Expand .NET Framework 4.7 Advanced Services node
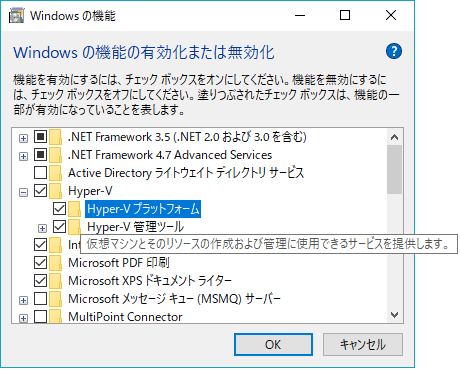Viewport: 460px width, 370px height. pyautogui.click(x=23, y=156)
